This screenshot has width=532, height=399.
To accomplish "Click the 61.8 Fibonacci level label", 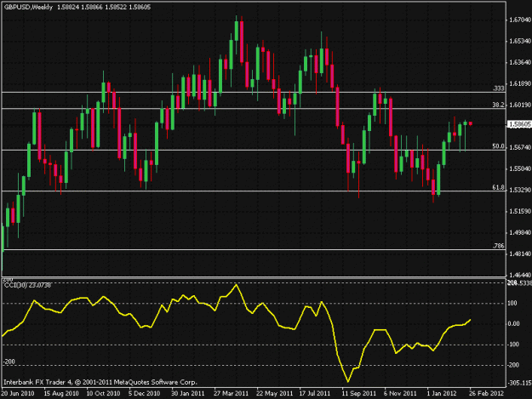I will pos(499,187).
